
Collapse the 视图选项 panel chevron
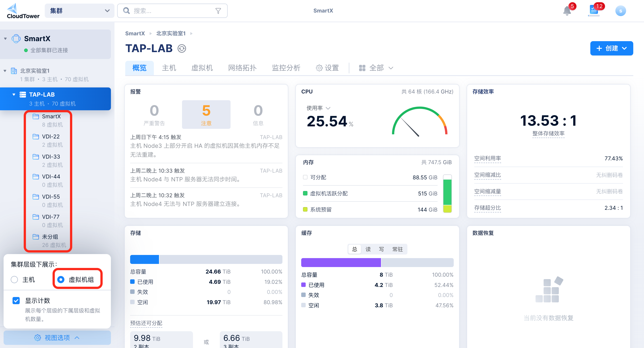point(77,338)
